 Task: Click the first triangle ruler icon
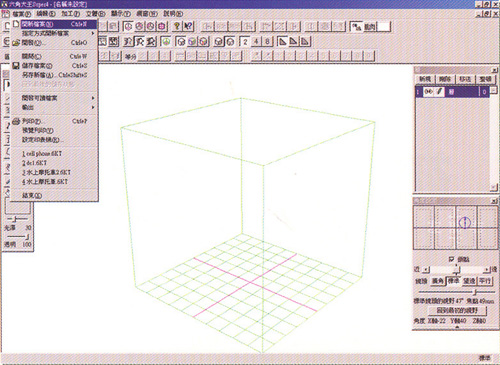click(282, 42)
